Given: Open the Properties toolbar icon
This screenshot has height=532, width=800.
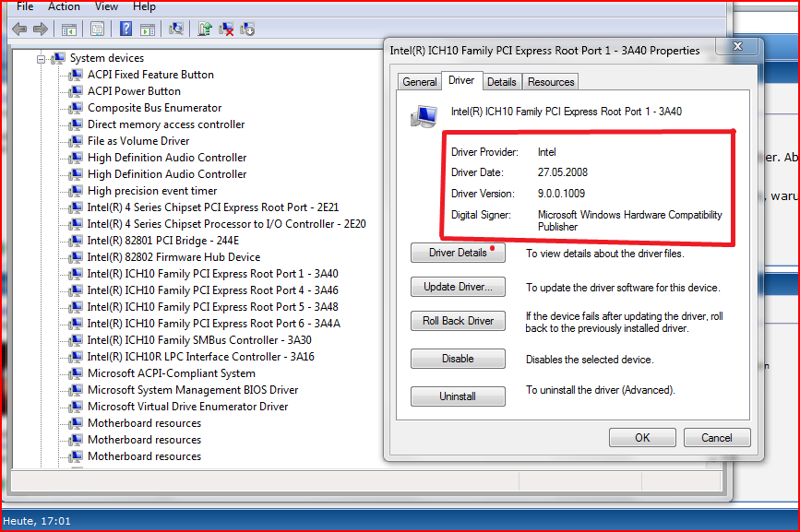Looking at the screenshot, I should click(x=97, y=30).
